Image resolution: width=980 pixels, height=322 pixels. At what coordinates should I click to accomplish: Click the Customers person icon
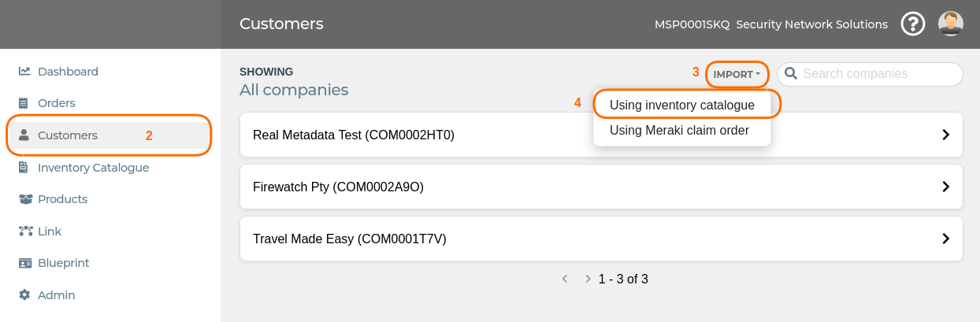click(24, 135)
